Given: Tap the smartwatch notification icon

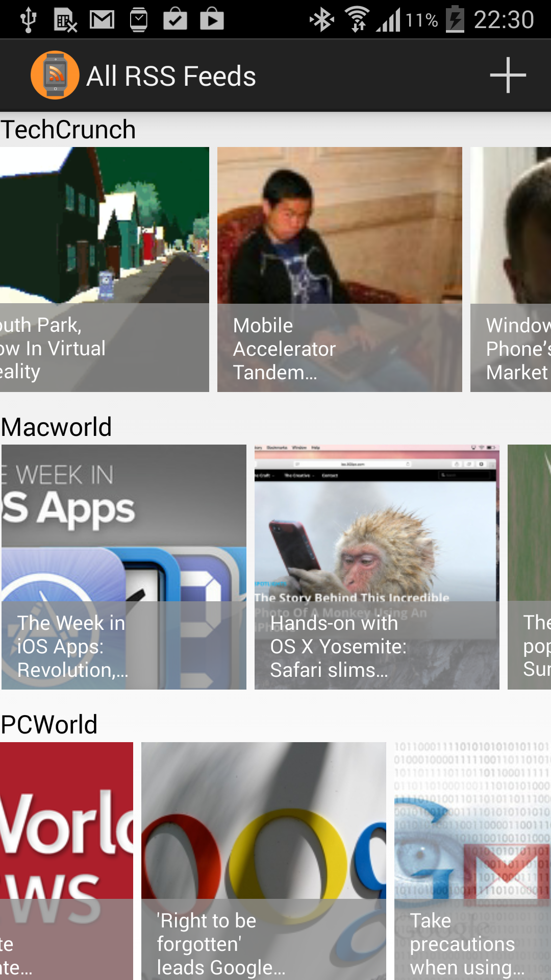Looking at the screenshot, I should (x=139, y=20).
